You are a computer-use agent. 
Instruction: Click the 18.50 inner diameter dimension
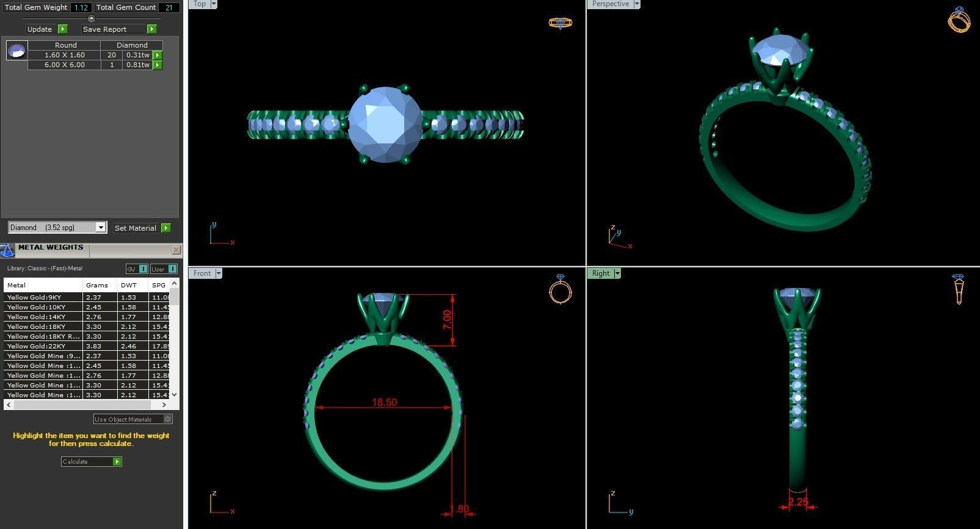(385, 402)
